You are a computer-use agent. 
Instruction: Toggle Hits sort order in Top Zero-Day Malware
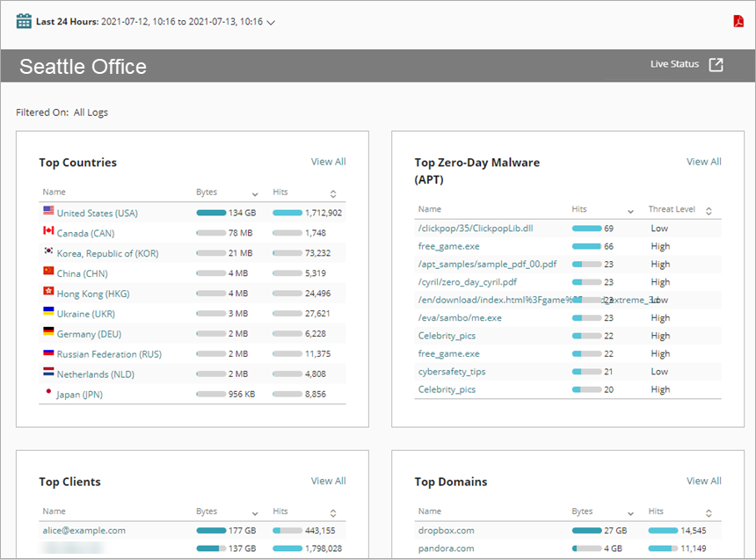point(629,208)
